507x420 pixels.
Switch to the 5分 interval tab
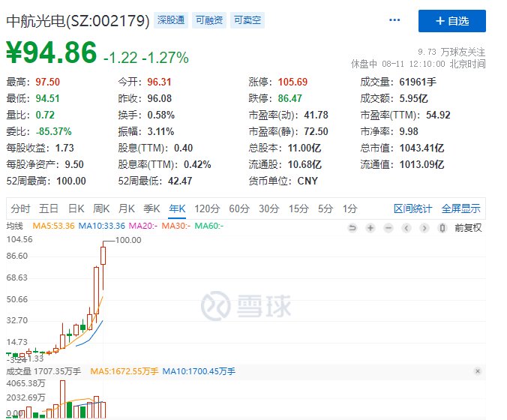pyautogui.click(x=325, y=208)
